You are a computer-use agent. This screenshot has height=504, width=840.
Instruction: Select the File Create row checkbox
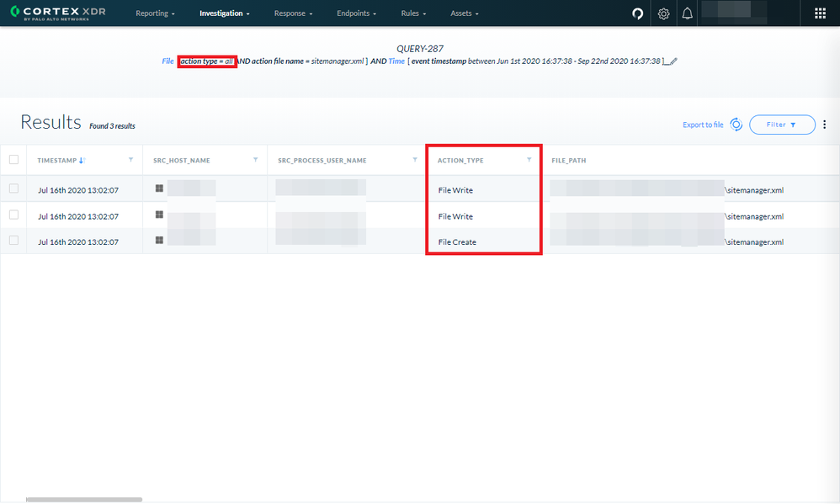(x=13, y=241)
